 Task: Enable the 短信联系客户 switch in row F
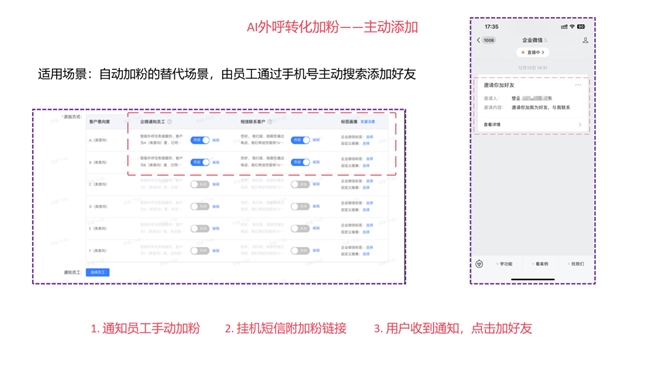click(x=300, y=251)
